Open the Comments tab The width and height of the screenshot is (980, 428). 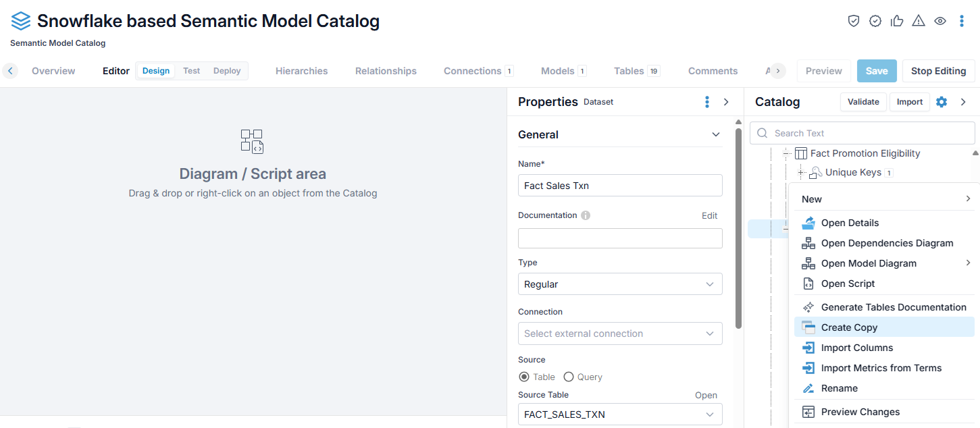[x=713, y=71]
